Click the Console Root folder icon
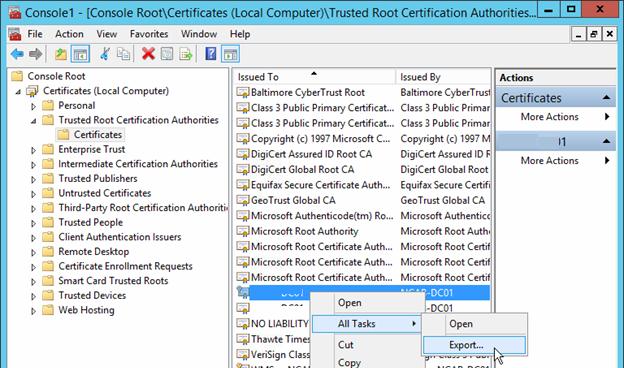Image resolution: width=624 pixels, height=368 pixels. tap(17, 76)
